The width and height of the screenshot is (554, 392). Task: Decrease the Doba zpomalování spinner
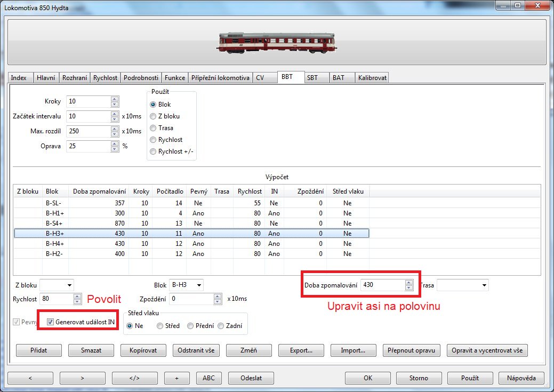pyautogui.click(x=408, y=288)
